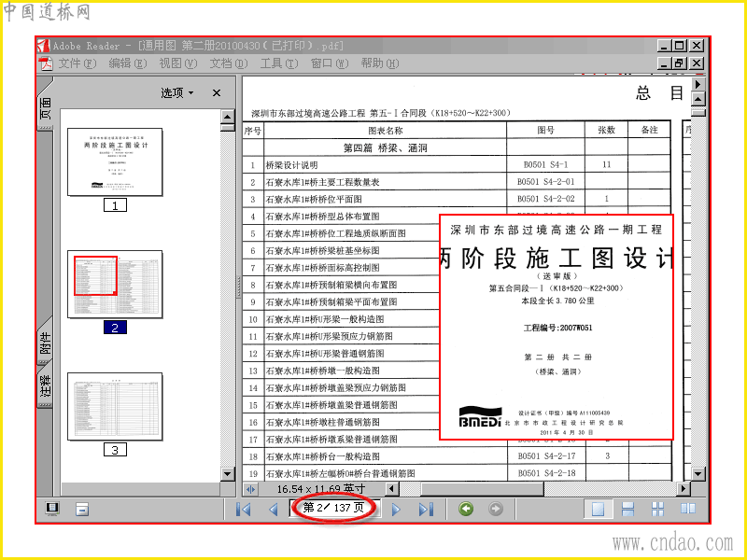Advance to the next page
Viewport: 747px width, 560px height.
click(x=396, y=509)
